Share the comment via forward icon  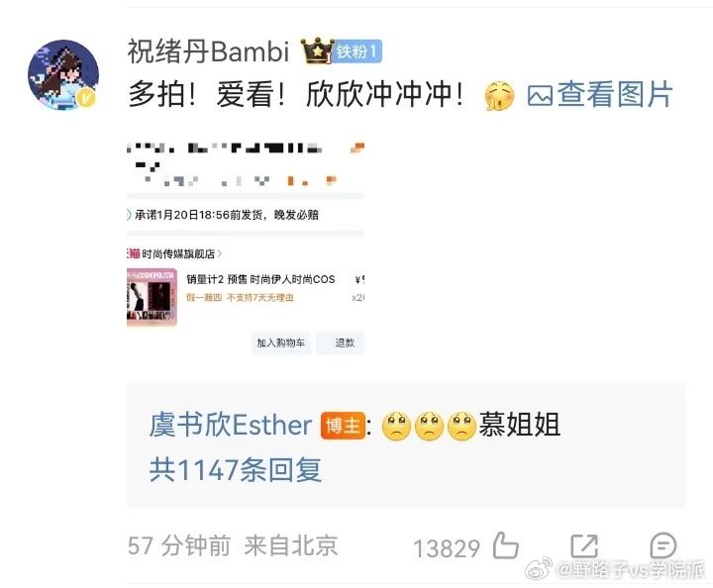tap(584, 545)
